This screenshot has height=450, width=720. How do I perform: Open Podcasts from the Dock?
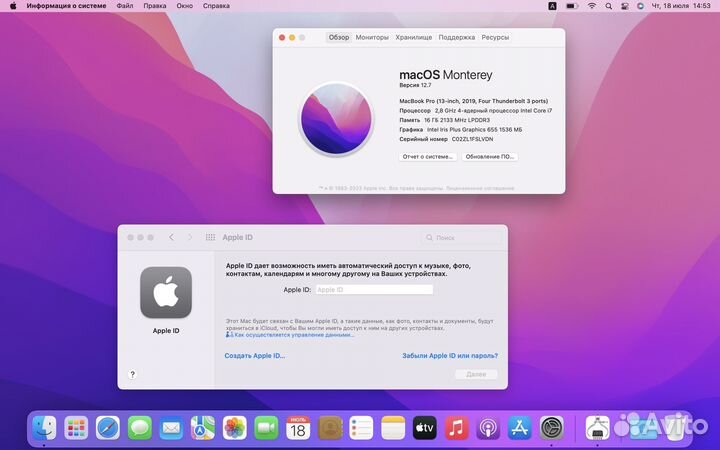[x=488, y=428]
